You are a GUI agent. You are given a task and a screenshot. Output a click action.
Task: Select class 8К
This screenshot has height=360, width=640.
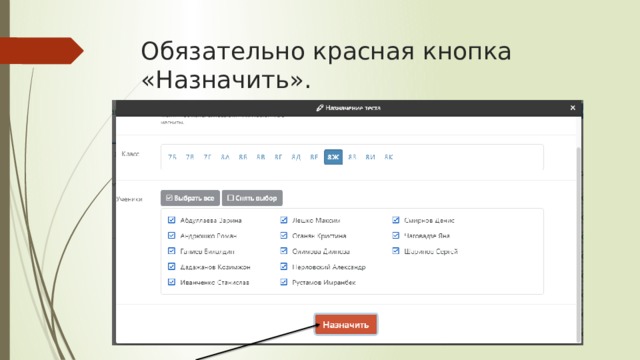(x=389, y=157)
